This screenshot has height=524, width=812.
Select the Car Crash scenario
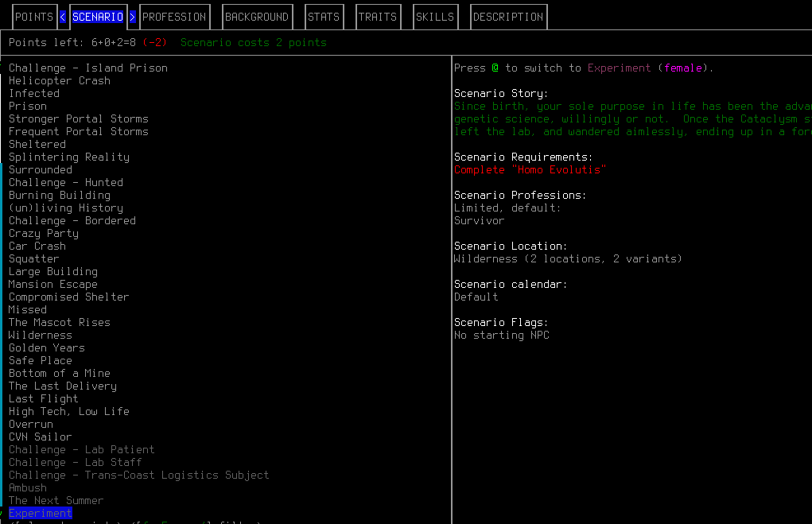coord(37,246)
